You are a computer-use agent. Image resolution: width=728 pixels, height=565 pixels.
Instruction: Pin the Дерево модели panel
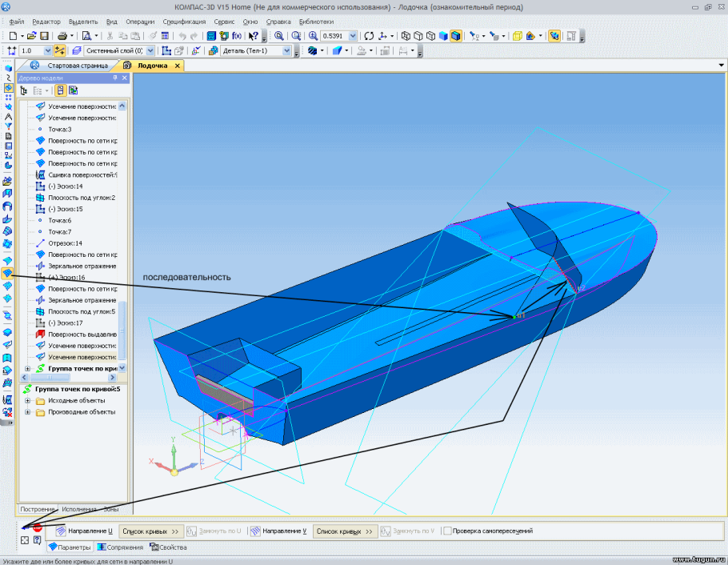pyautogui.click(x=114, y=78)
